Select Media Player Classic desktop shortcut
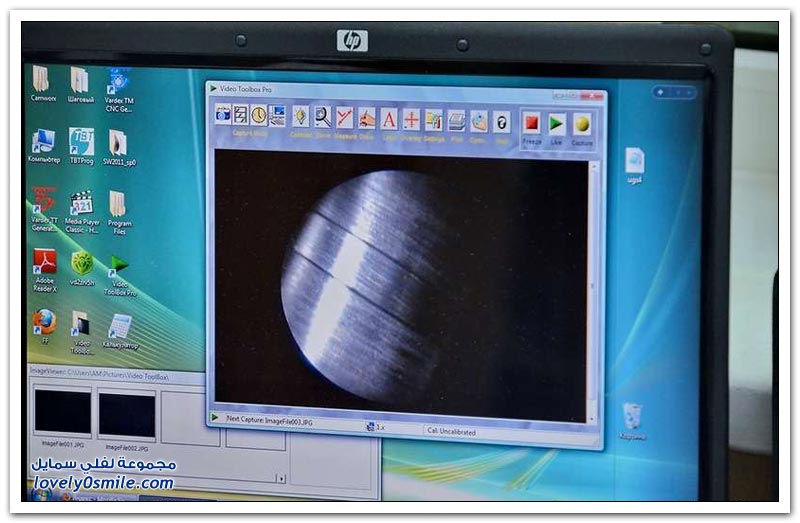The height and width of the screenshot is (523, 800). coord(82,211)
